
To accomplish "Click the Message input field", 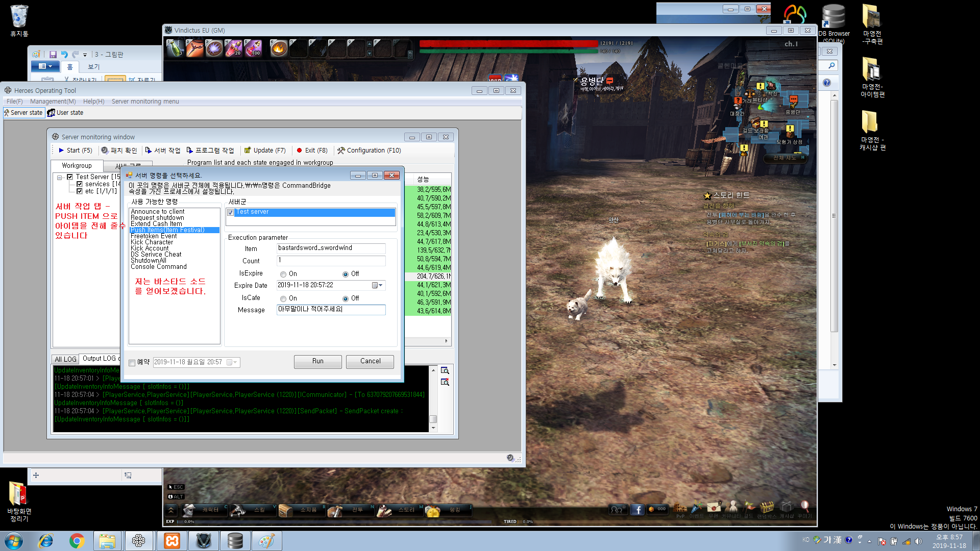I will click(x=331, y=310).
